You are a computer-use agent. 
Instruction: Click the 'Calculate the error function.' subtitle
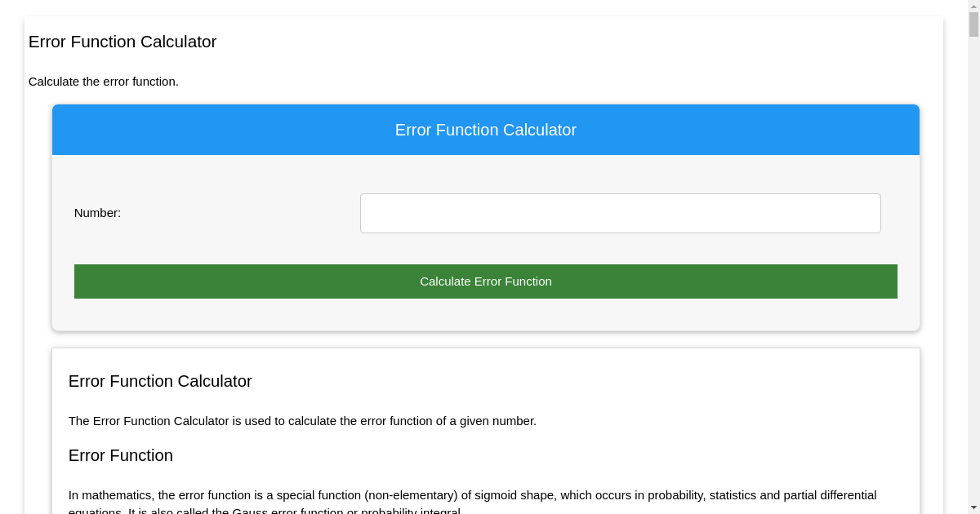point(104,82)
